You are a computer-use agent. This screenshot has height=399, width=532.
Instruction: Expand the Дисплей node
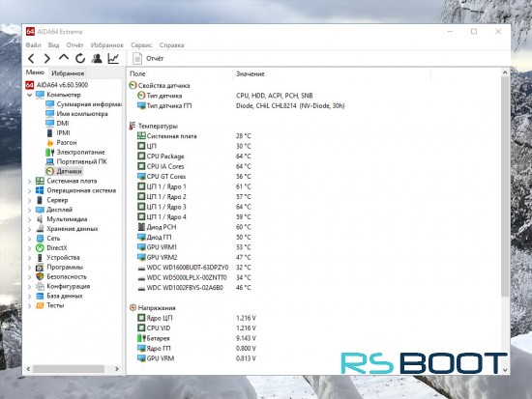click(30, 210)
